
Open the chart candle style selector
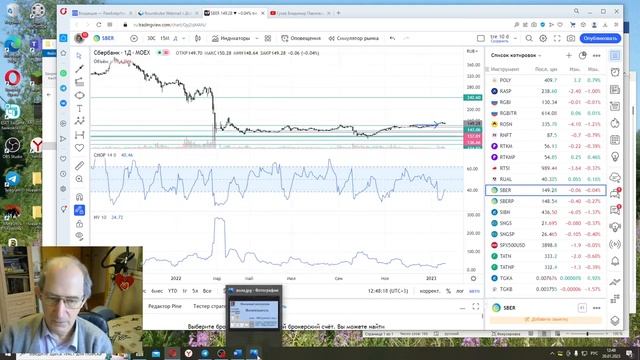pos(198,38)
